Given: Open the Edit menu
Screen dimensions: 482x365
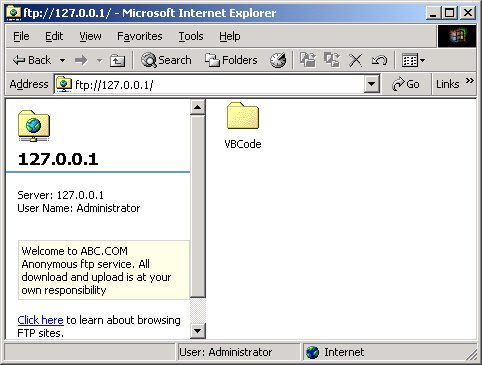Looking at the screenshot, I should pyautogui.click(x=54, y=36).
